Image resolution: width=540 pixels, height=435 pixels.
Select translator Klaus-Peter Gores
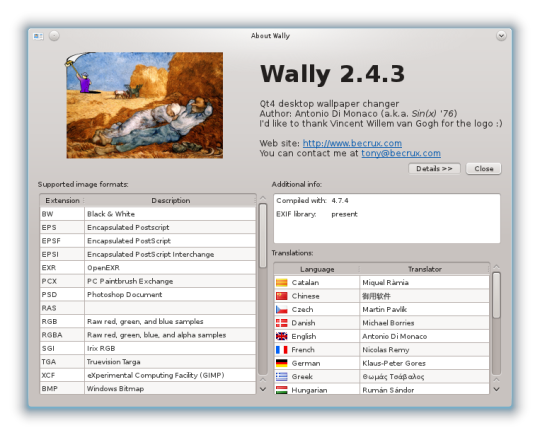(424, 363)
